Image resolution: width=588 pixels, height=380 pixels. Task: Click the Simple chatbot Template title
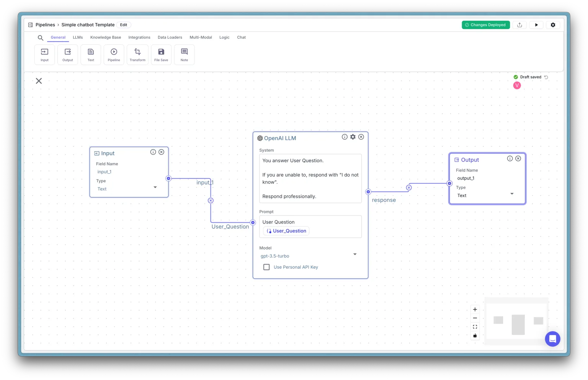(x=88, y=25)
